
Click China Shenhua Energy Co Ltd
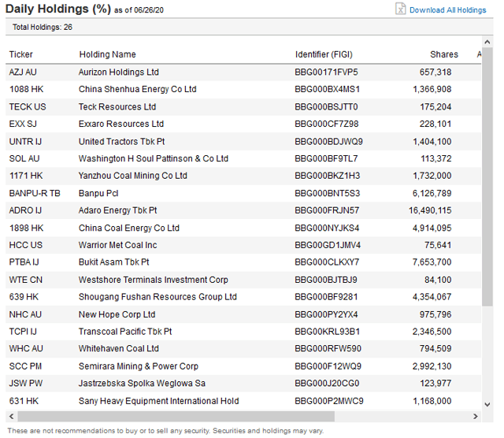137,89
